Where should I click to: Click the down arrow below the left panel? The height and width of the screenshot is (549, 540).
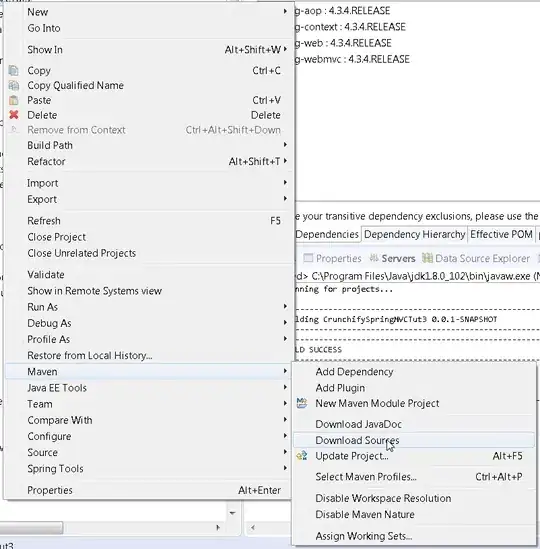point(232,513)
